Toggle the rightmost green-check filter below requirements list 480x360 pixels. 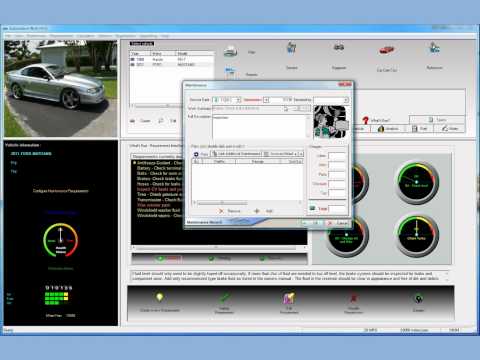coord(270,258)
